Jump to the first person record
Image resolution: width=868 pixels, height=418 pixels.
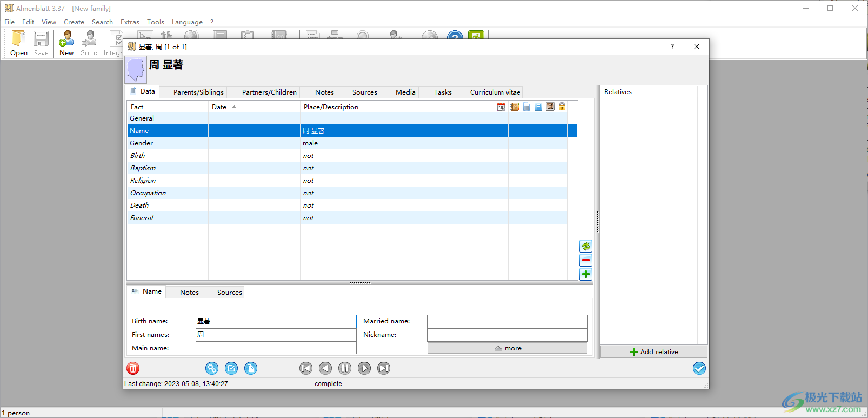pyautogui.click(x=306, y=368)
